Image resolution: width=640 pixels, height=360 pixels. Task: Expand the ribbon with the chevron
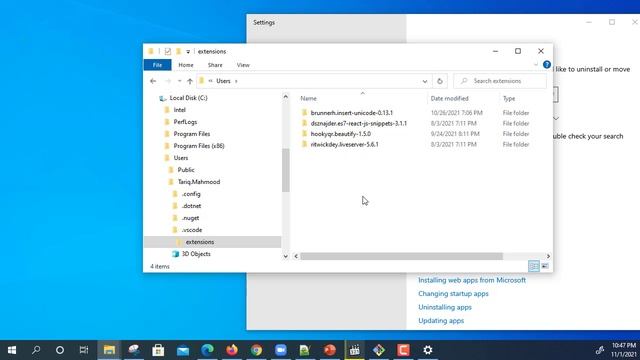tap(536, 64)
